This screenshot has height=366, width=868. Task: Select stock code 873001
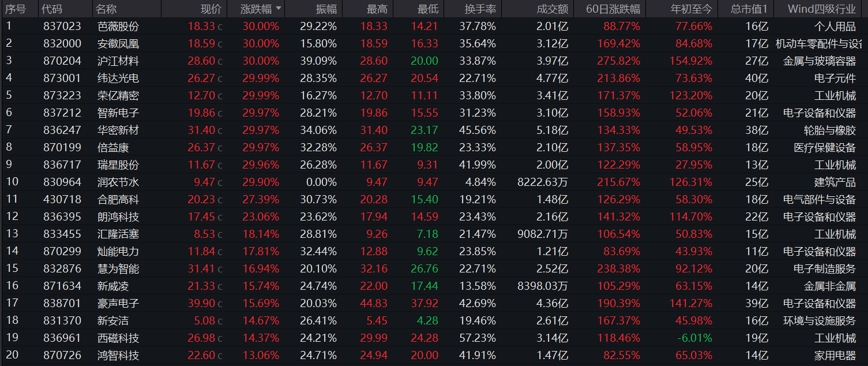pos(62,78)
